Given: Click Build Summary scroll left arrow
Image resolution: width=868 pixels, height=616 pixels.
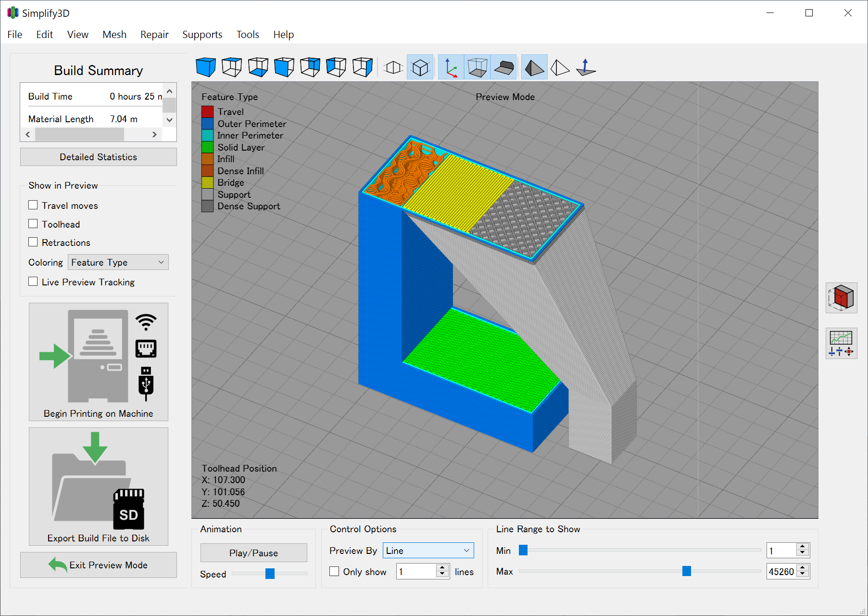Looking at the screenshot, I should pyautogui.click(x=28, y=134).
